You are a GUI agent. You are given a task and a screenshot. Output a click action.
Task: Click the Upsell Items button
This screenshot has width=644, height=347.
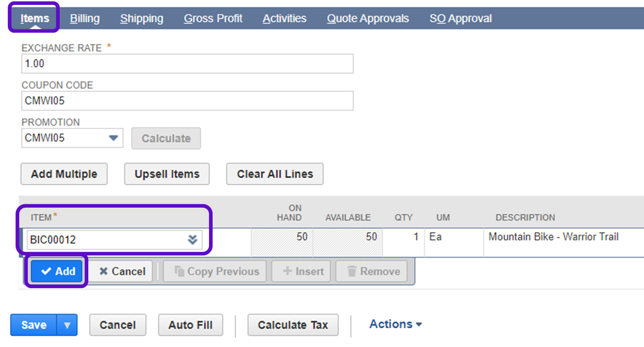167,174
